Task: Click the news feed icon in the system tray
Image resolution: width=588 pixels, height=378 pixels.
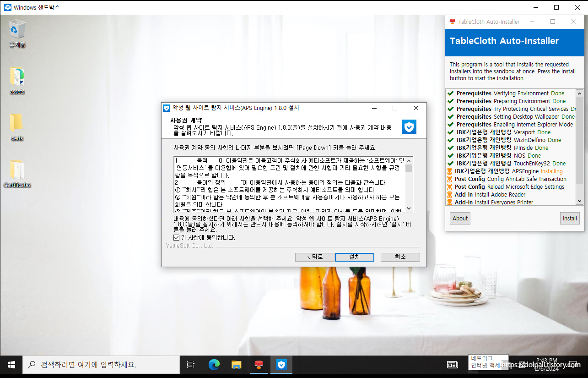Action: pyautogui.click(x=452, y=365)
